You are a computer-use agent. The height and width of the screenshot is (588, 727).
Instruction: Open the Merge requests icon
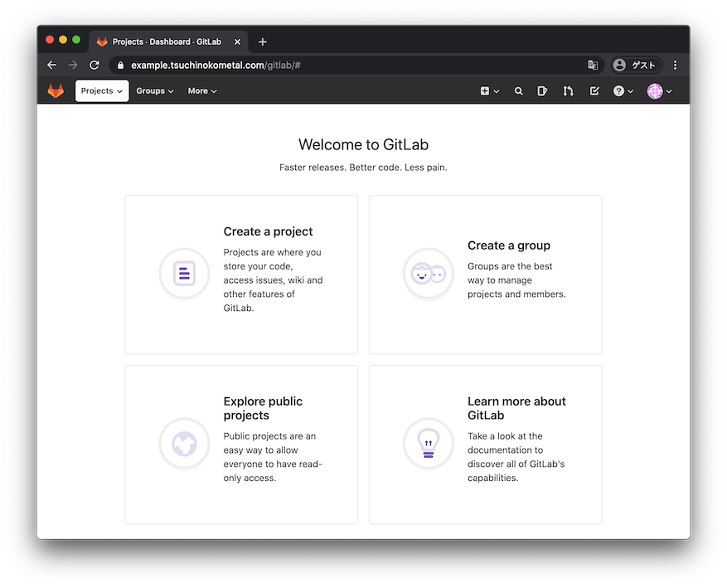coord(569,91)
